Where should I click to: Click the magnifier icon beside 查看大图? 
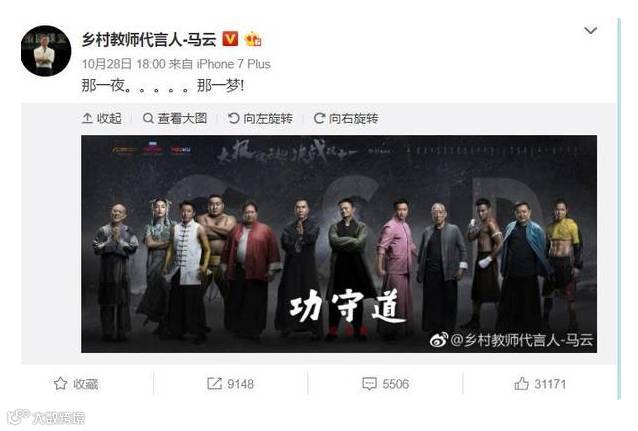pos(148,118)
